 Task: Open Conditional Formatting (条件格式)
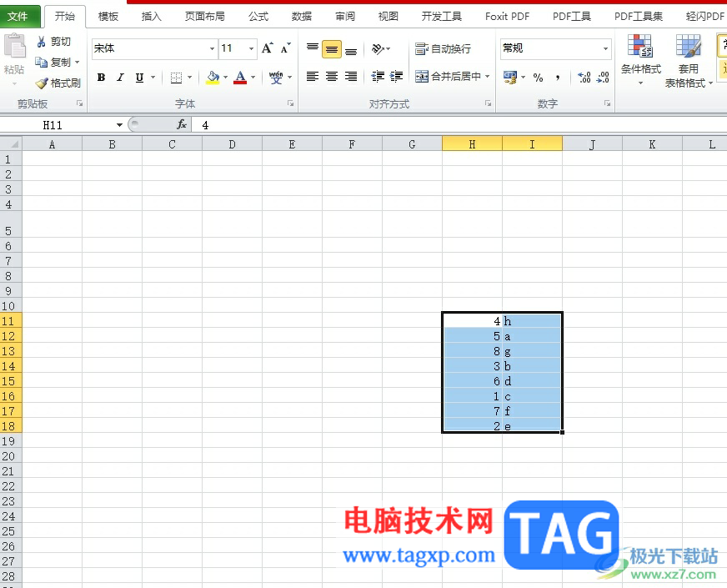[641, 59]
